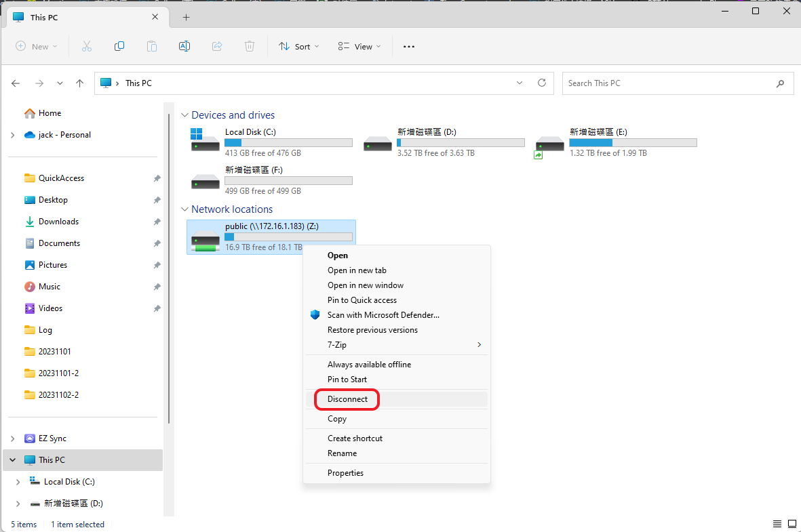Go to Downloads in the sidebar

tap(58, 222)
